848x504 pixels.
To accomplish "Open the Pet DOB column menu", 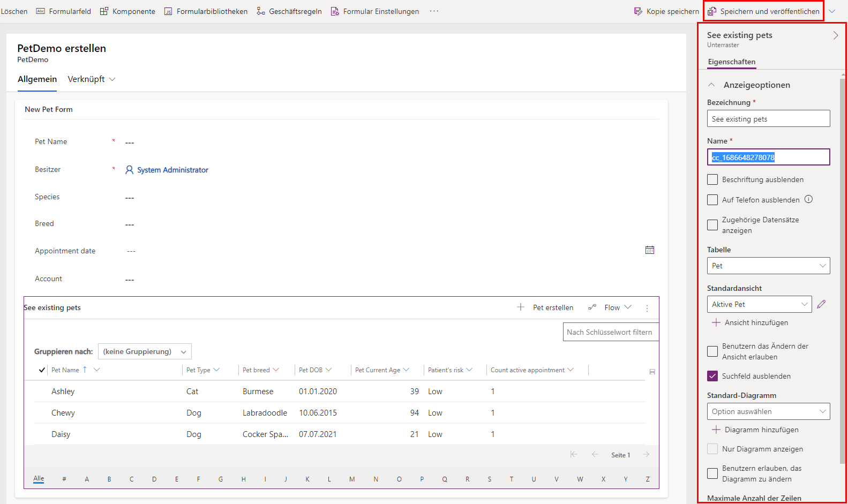I will pyautogui.click(x=328, y=370).
